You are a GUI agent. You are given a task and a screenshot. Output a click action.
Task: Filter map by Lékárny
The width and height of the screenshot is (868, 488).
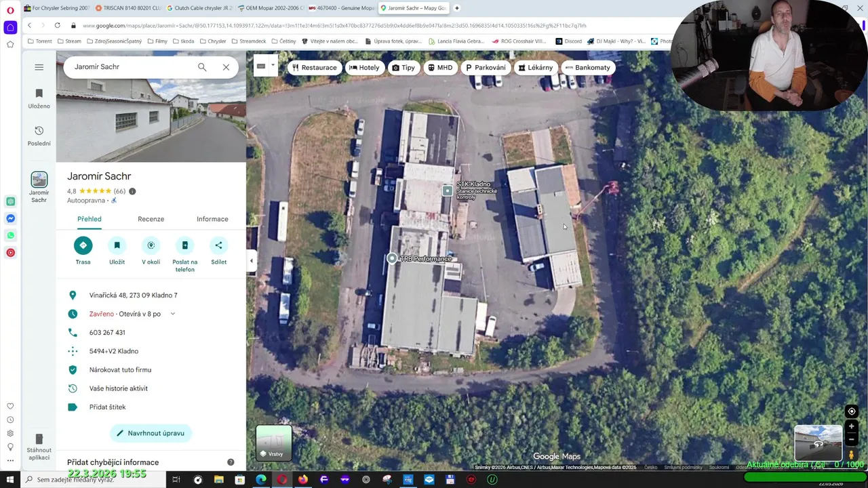point(536,68)
